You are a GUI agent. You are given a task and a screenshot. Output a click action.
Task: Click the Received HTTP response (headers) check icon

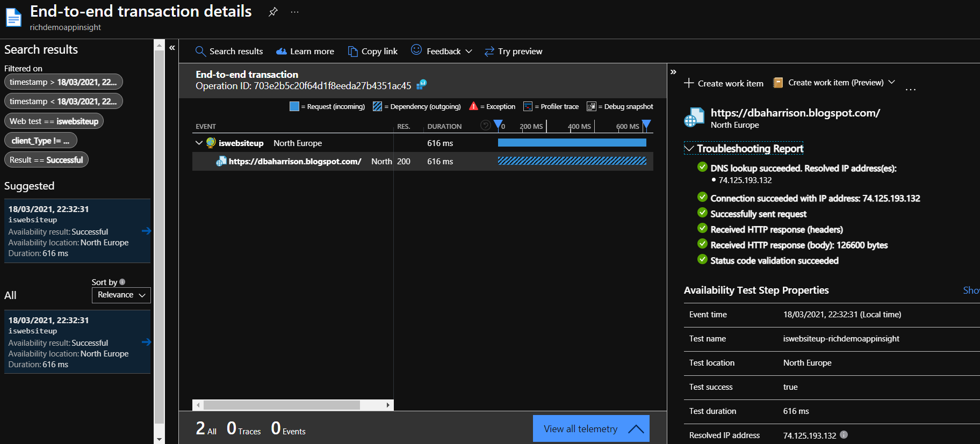[x=702, y=228]
